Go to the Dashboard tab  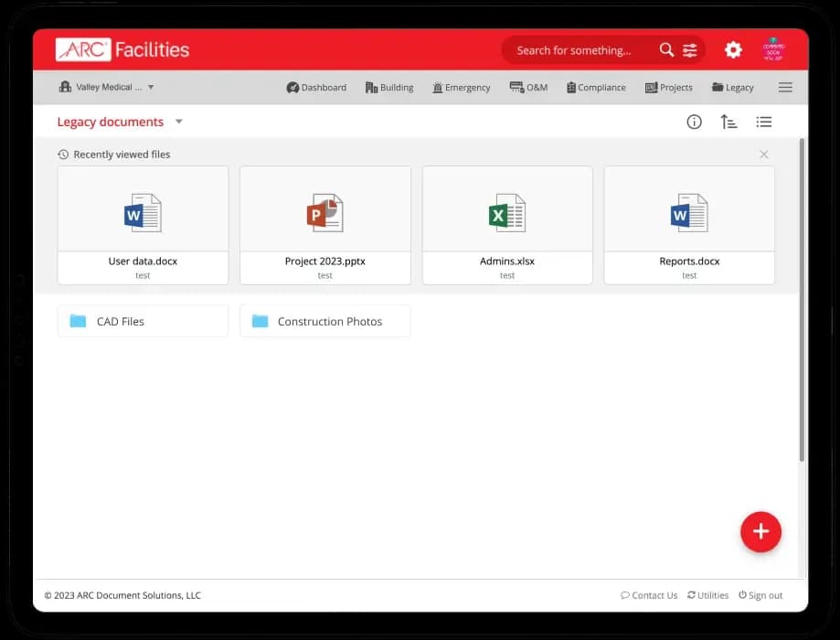316,88
